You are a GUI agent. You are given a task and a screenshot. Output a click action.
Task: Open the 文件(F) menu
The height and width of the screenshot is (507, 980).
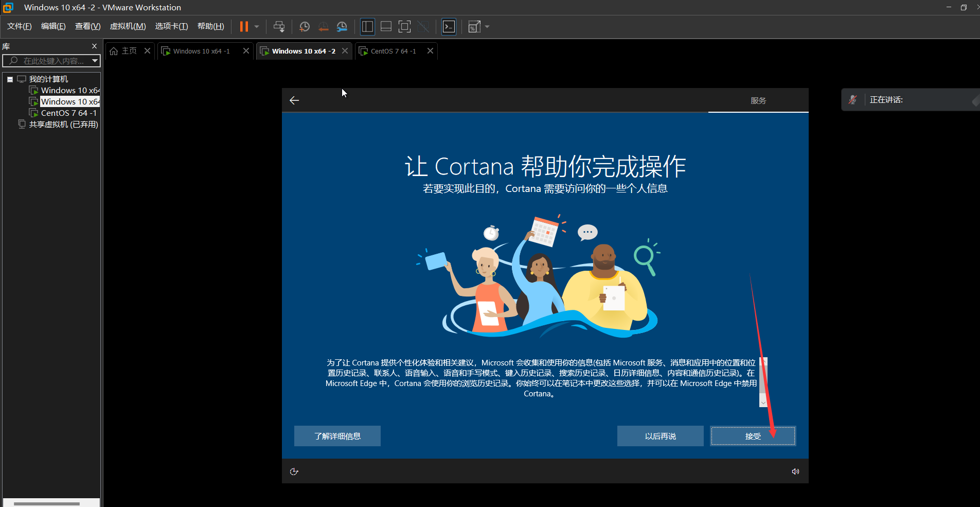click(20, 26)
